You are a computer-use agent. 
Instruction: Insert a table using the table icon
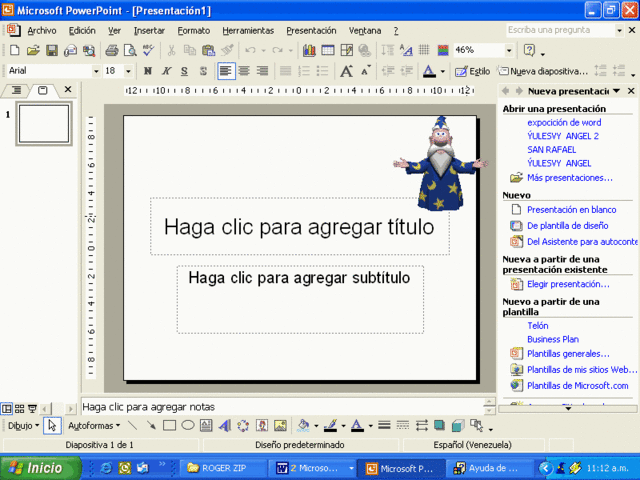pos(328,50)
